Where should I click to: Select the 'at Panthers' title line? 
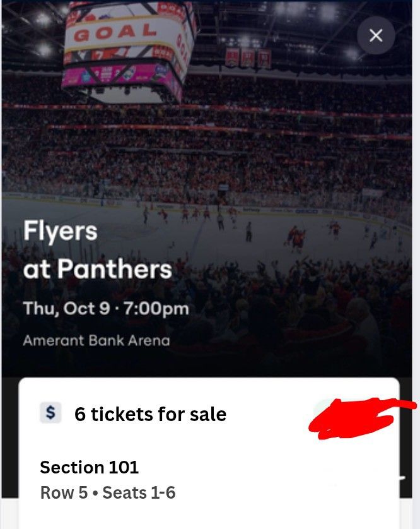97,270
